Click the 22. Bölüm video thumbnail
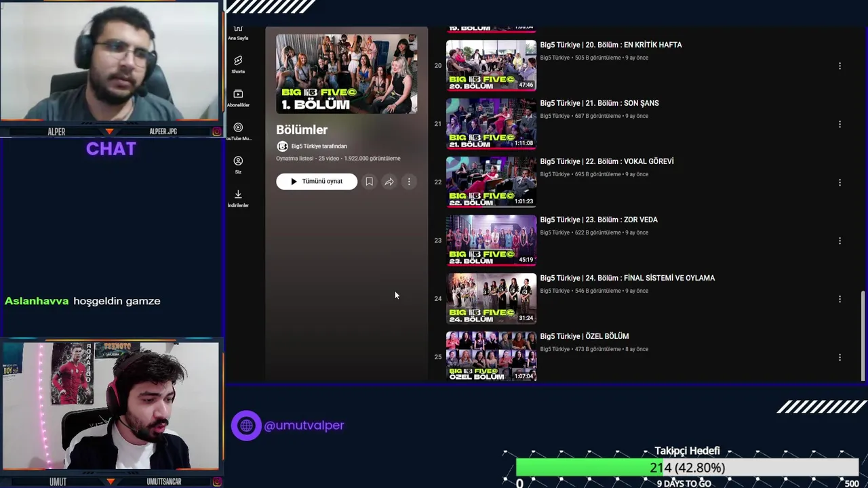 click(x=491, y=182)
